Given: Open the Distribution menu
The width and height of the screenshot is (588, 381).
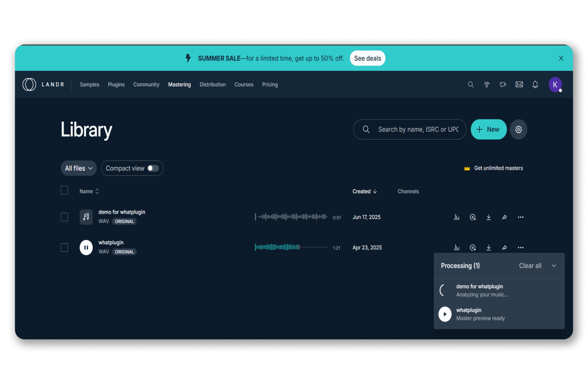Looking at the screenshot, I should pyautogui.click(x=213, y=84).
